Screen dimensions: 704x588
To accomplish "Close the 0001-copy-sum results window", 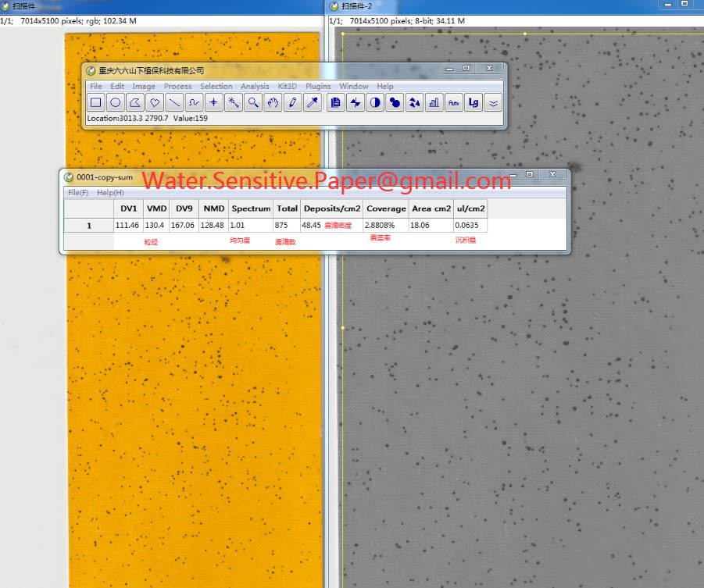I will (552, 174).
